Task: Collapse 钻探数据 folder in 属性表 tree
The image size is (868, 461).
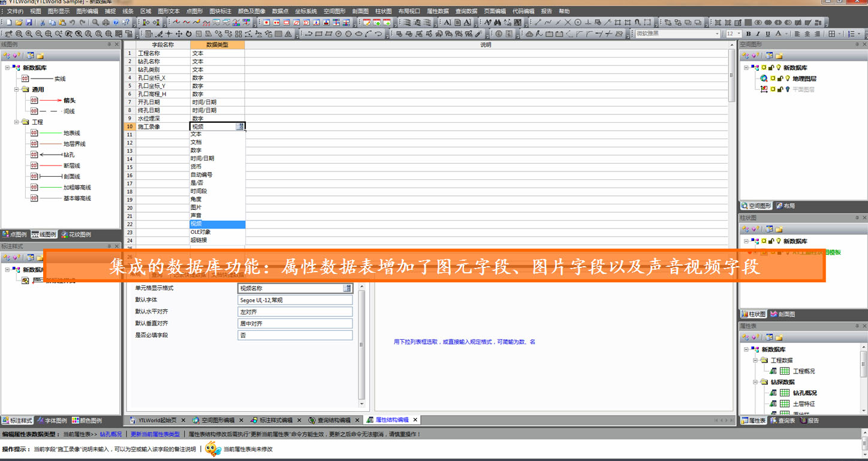Action: [755, 382]
